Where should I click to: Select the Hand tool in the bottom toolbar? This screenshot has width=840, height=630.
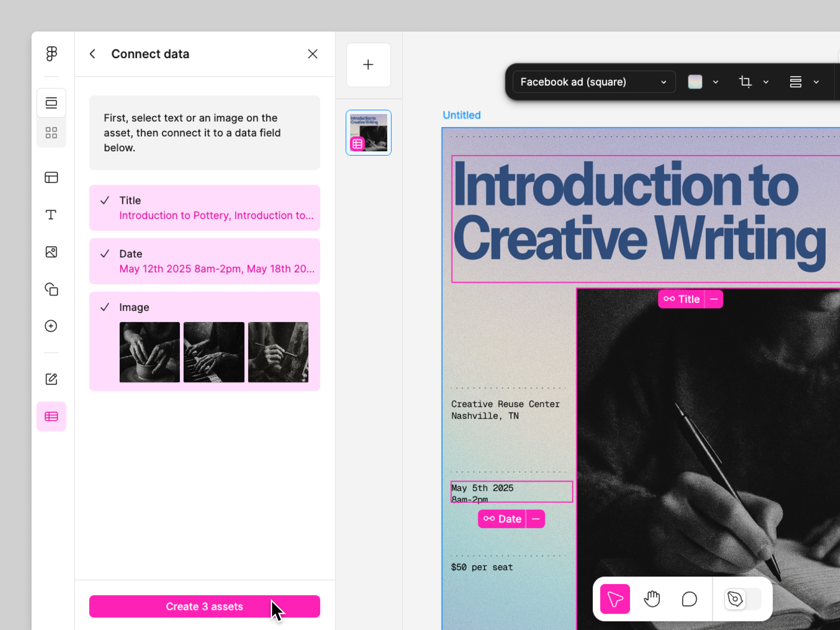(x=651, y=599)
